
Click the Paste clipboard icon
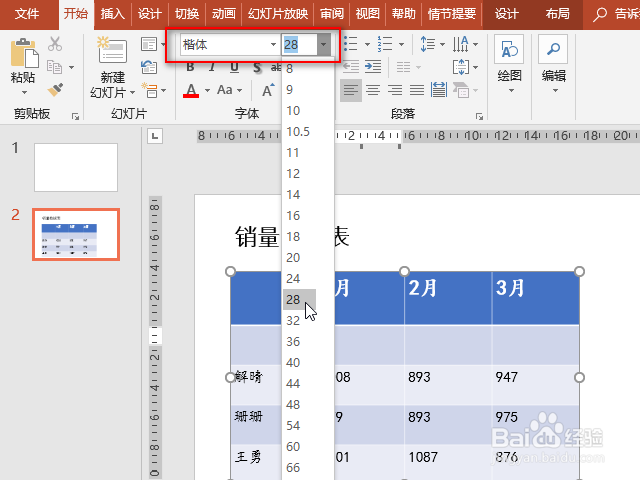pos(24,53)
